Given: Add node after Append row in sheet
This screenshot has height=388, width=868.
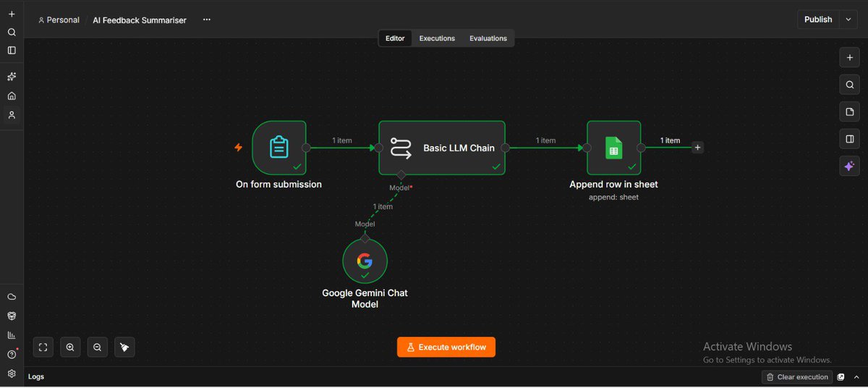Looking at the screenshot, I should tap(697, 148).
